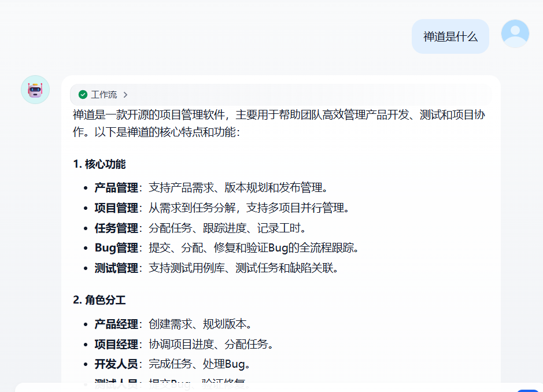The image size is (543, 392).
Task: Click the user avatar icon
Action: point(515,34)
